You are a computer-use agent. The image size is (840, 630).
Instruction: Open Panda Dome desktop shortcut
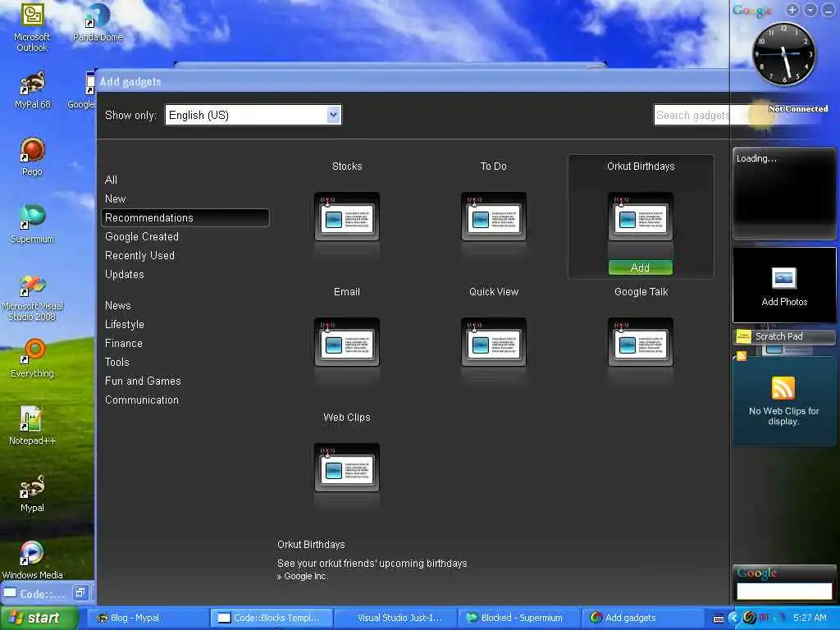98,22
